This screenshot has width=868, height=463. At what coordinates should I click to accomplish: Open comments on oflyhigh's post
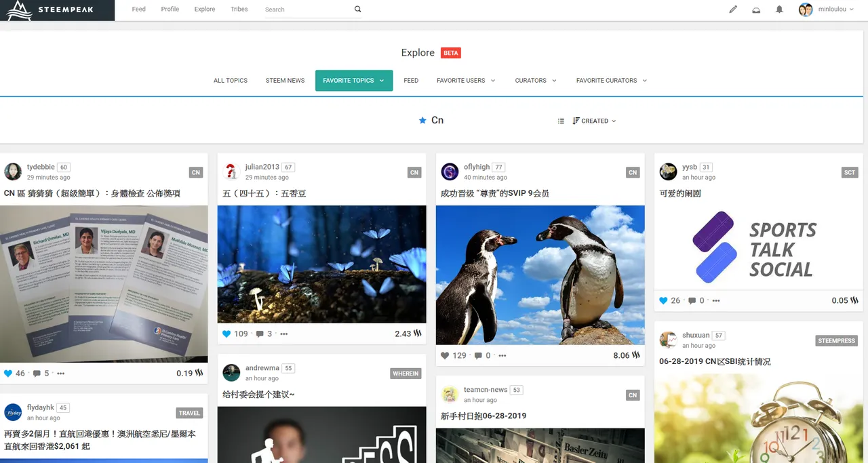(478, 355)
